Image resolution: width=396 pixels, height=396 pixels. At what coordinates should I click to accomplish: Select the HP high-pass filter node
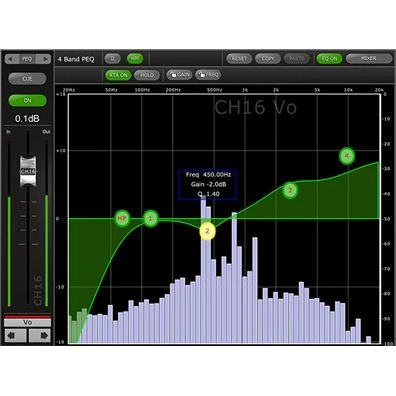pyautogui.click(x=122, y=219)
